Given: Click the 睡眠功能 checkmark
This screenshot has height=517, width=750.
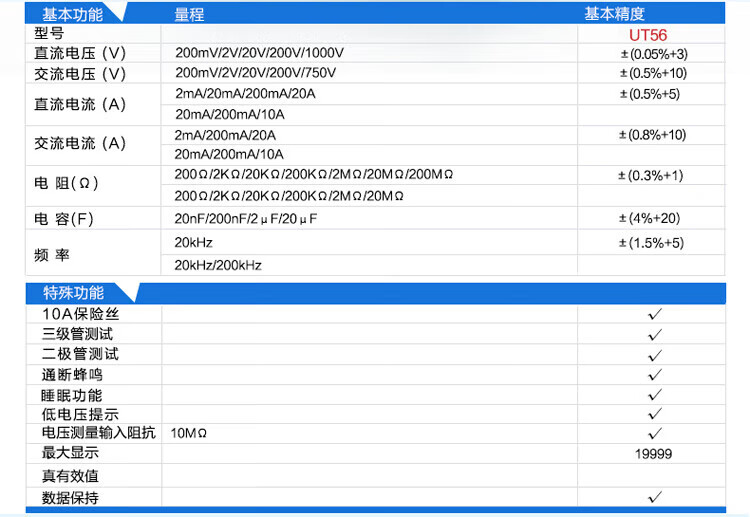Looking at the screenshot, I should click(655, 395).
